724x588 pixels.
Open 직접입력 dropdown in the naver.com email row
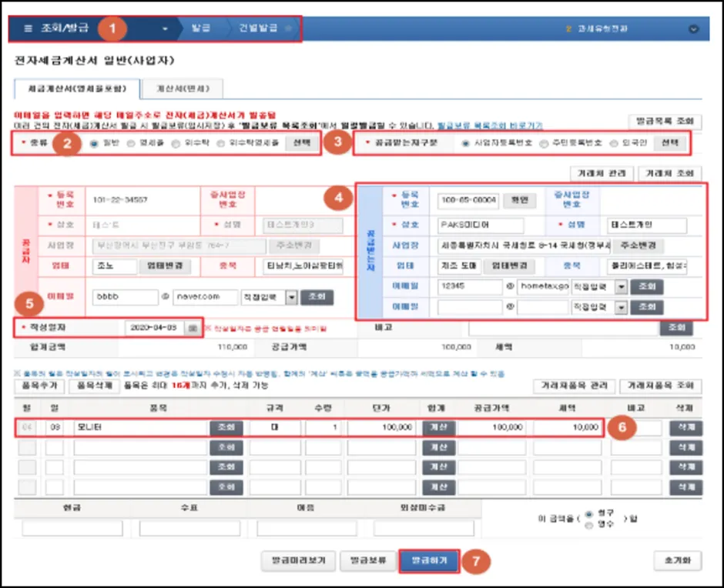coord(270,298)
